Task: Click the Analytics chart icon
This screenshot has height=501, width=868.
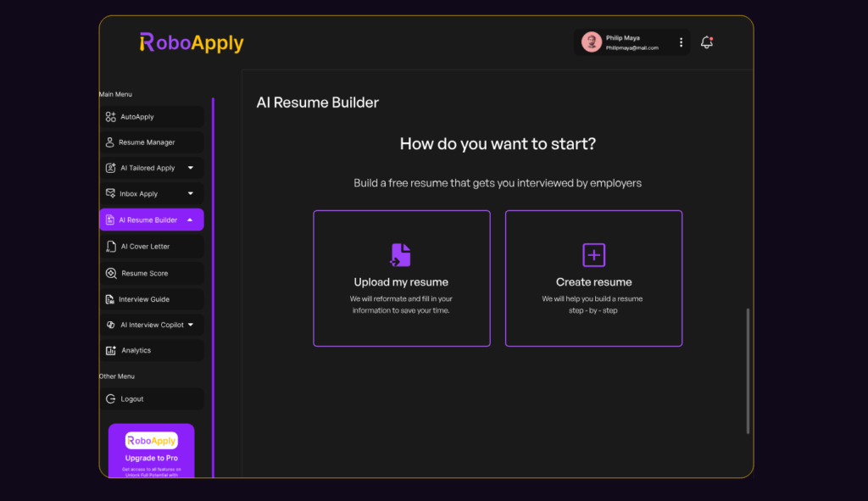Action: pos(110,350)
